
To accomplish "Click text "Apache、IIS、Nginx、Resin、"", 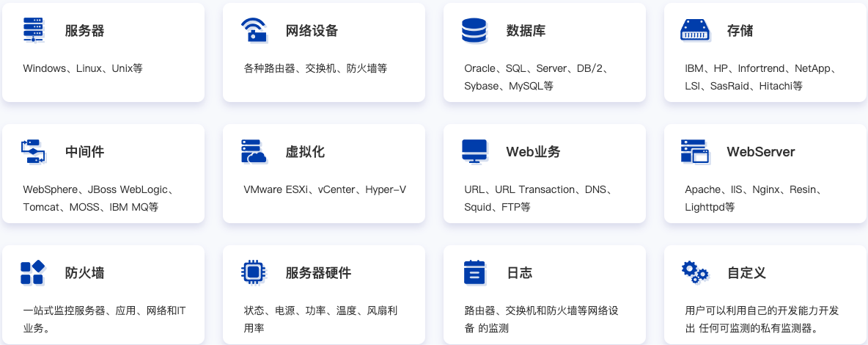I will [x=755, y=189].
